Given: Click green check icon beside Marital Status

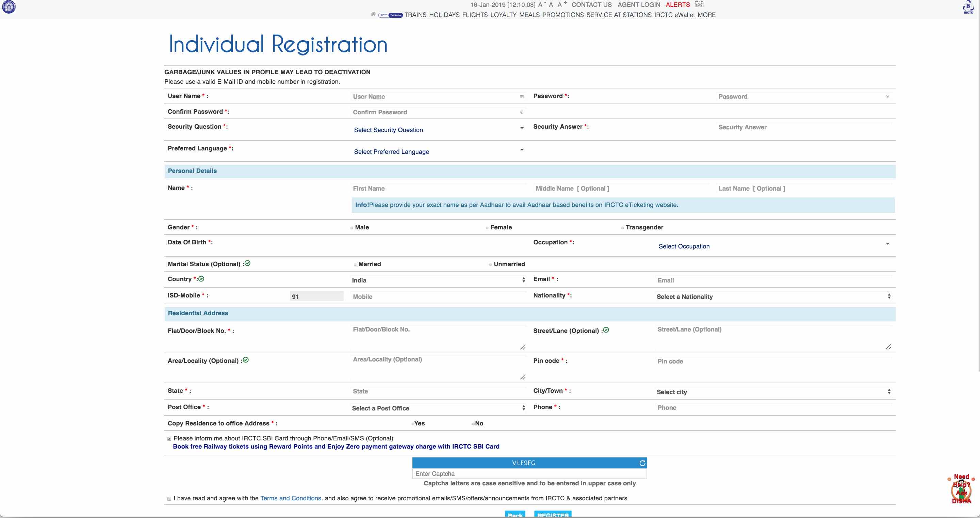Looking at the screenshot, I should click(x=247, y=263).
